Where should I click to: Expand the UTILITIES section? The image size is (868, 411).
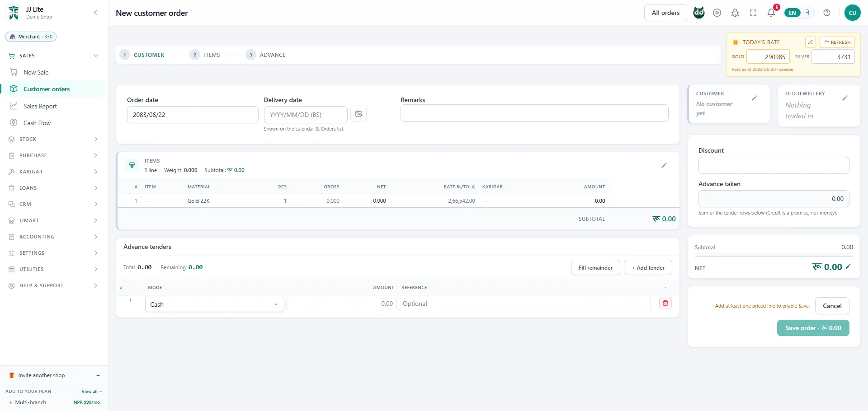pyautogui.click(x=95, y=269)
